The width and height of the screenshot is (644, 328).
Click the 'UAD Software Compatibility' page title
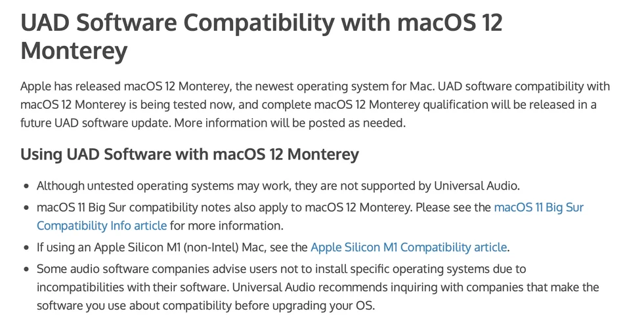pyautogui.click(x=196, y=23)
